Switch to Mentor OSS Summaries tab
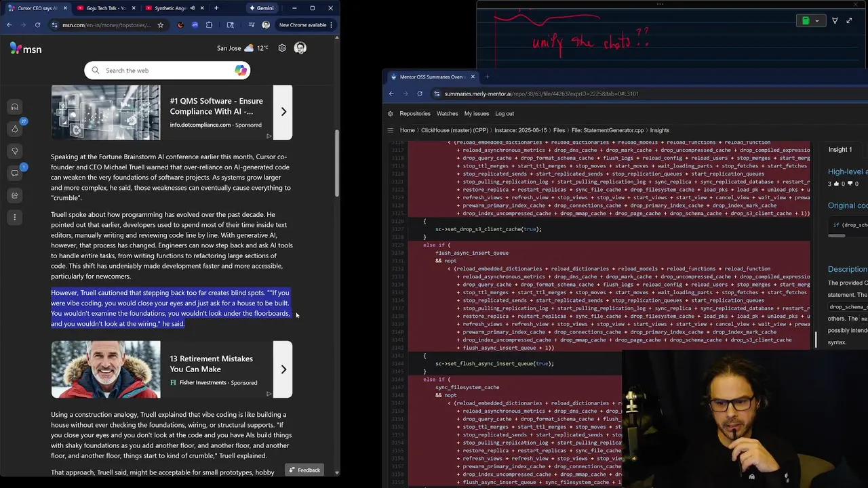 click(x=432, y=77)
